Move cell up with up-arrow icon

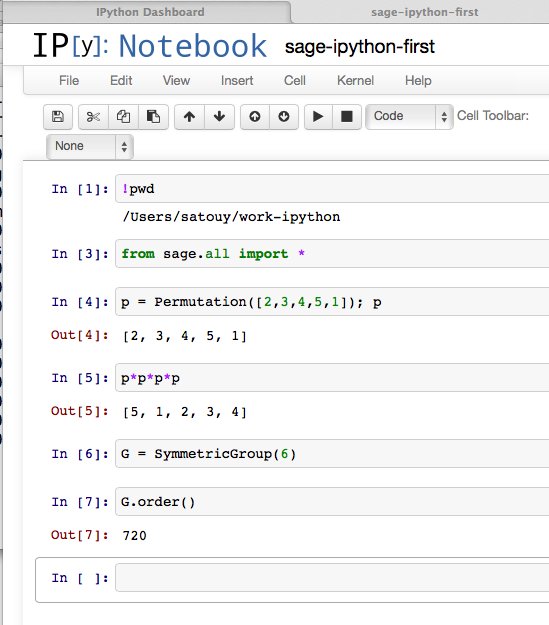pyautogui.click(x=189, y=117)
